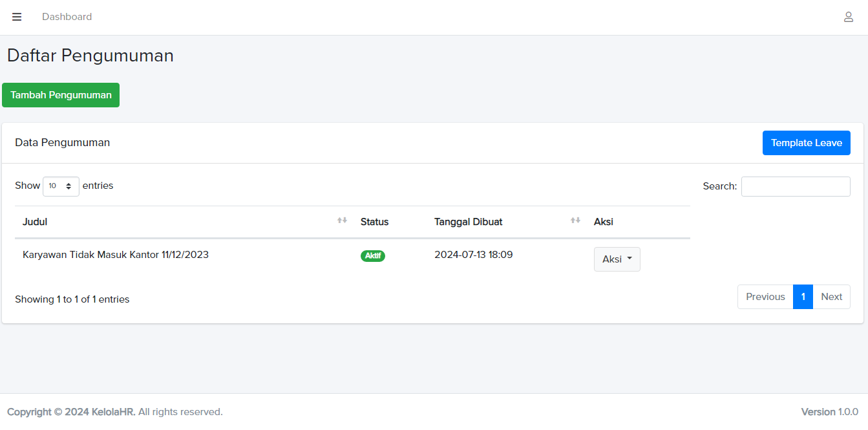
Task: Go to the Dashboard link
Action: 67,17
